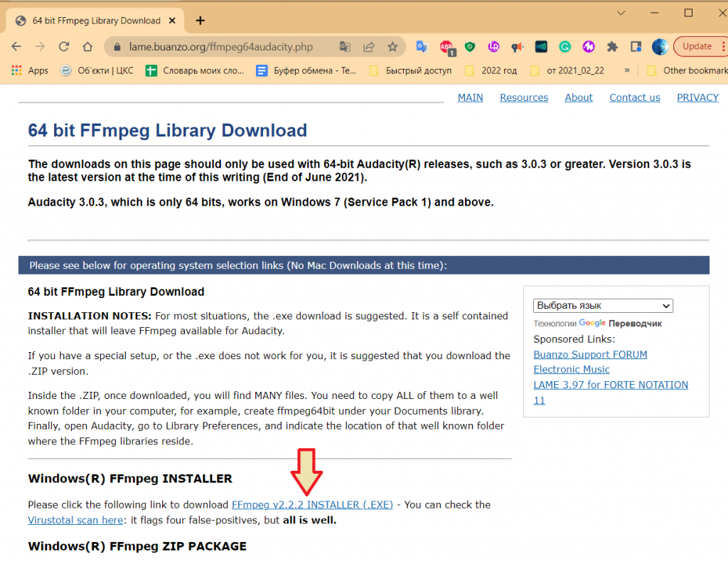This screenshot has width=728, height=564.
Task: Open the extensions puzzle piece menu
Action: click(x=612, y=46)
